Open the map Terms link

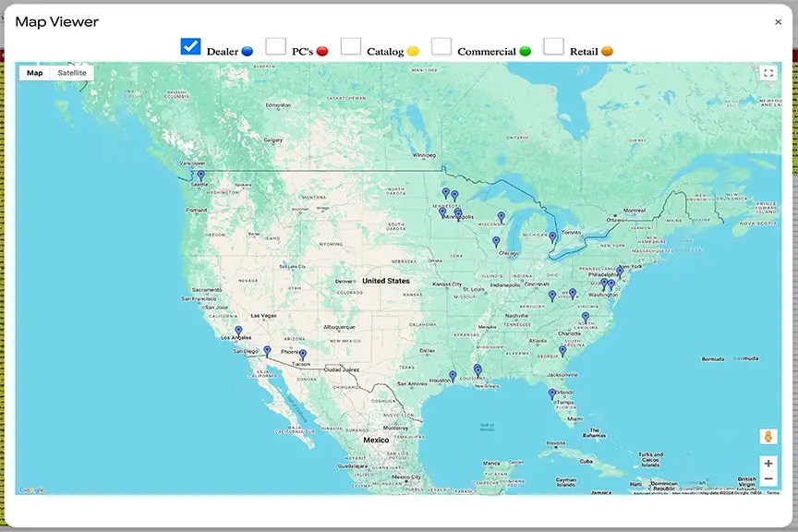[x=772, y=493]
